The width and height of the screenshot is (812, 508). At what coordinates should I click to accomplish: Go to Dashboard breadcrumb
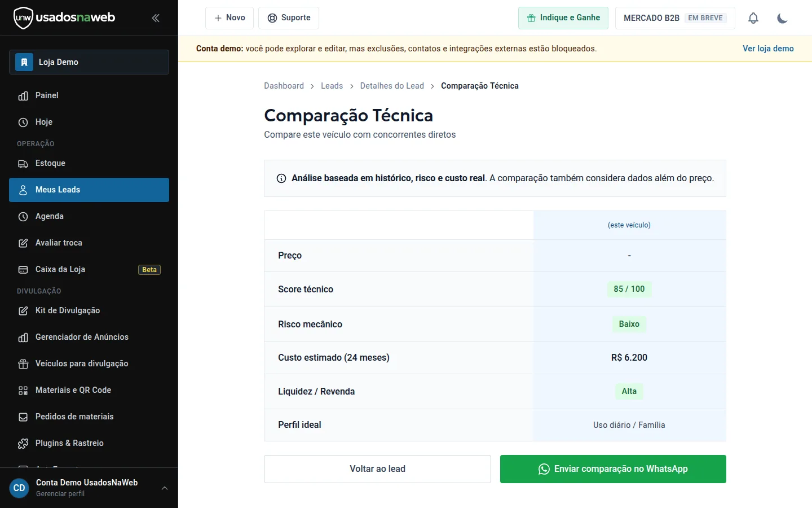pyautogui.click(x=284, y=86)
